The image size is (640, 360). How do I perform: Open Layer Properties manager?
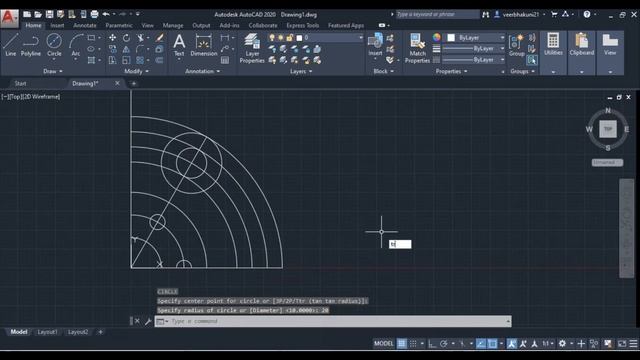click(x=252, y=48)
